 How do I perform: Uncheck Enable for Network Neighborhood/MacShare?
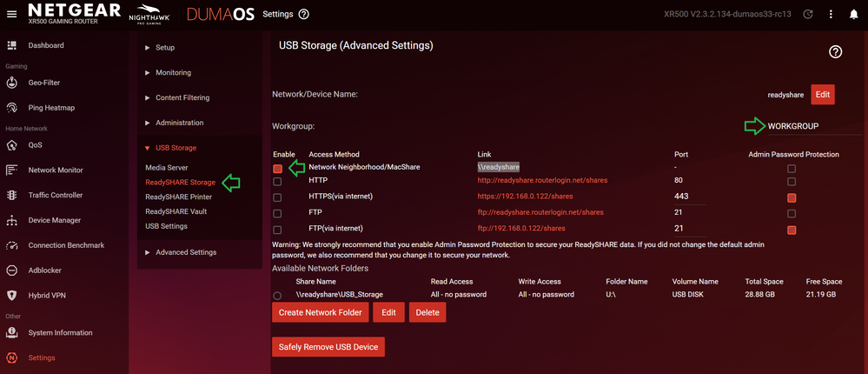pos(277,169)
